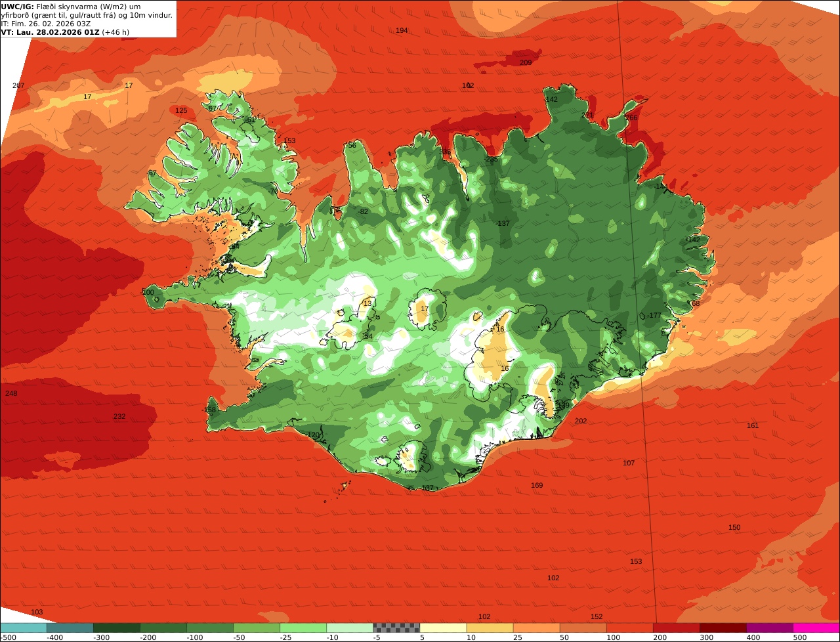Click the subtitle line mentioning '10m vindur'
This screenshot has width=840, height=642.
point(87,14)
